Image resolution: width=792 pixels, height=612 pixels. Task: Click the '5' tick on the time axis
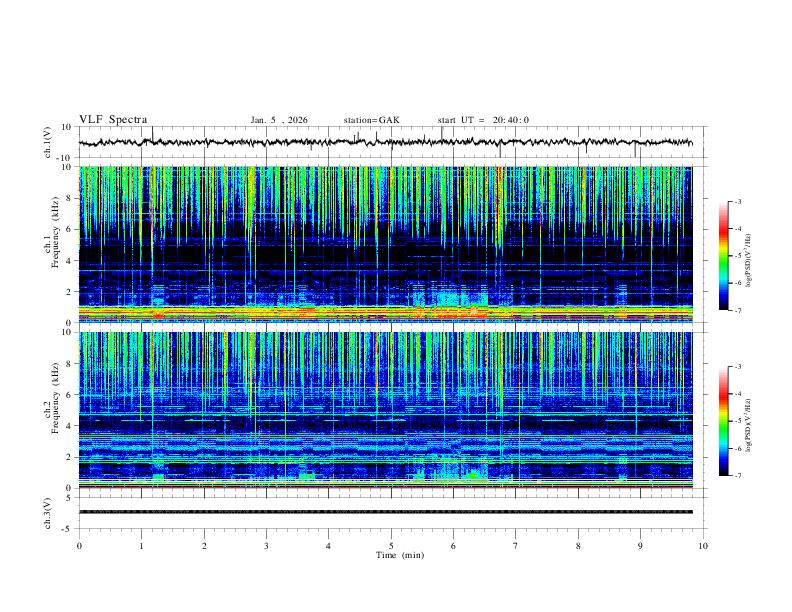[x=391, y=546]
